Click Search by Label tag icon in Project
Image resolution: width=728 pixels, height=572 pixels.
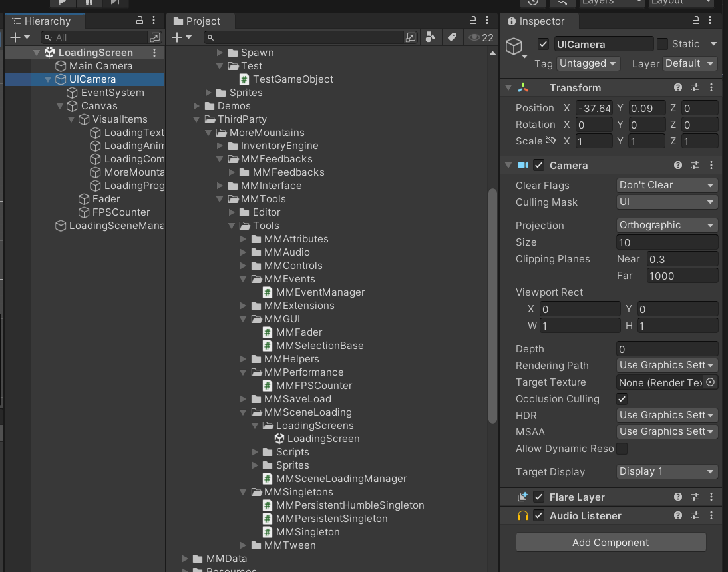[x=452, y=37]
